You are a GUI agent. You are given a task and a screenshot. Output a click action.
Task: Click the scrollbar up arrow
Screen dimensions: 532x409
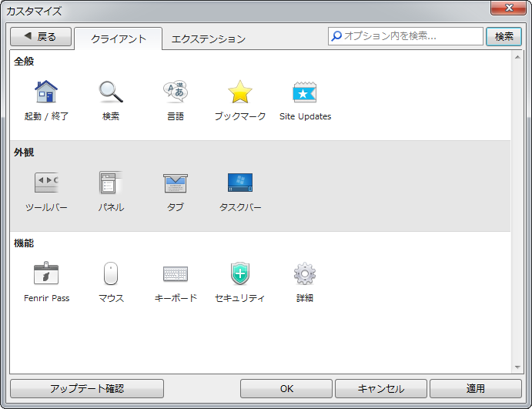(517, 57)
